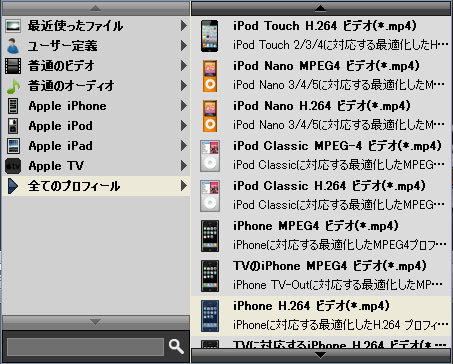Open the 普通のビデオ category
The image size is (453, 364).
[x=96, y=66]
